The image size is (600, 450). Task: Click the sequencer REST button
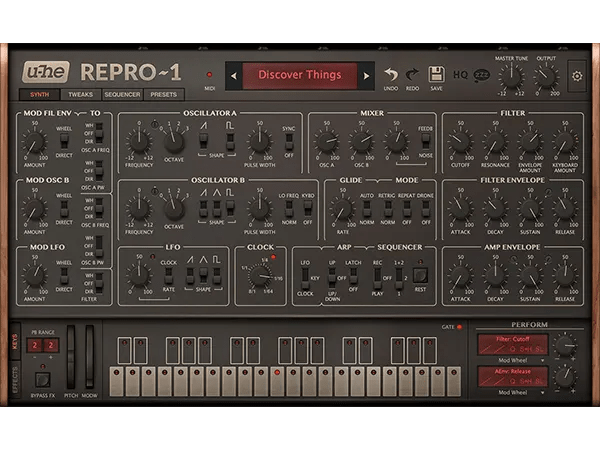click(x=420, y=276)
